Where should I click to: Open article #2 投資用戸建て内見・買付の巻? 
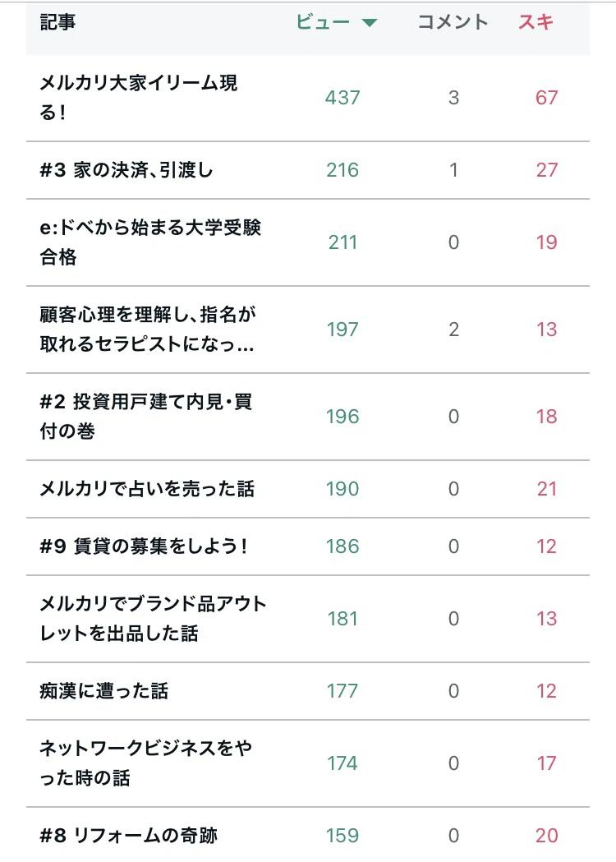145,416
